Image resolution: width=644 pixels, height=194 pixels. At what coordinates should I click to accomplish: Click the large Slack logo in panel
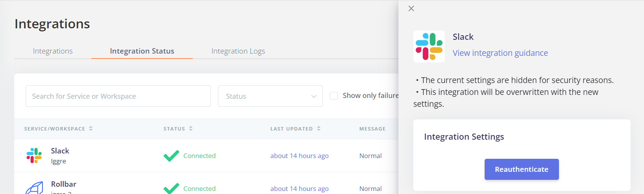pos(429,47)
